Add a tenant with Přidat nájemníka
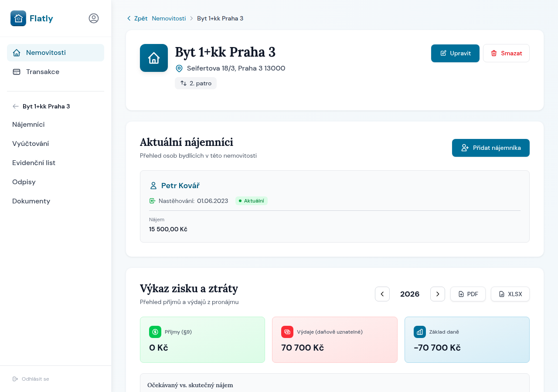 tap(490, 148)
